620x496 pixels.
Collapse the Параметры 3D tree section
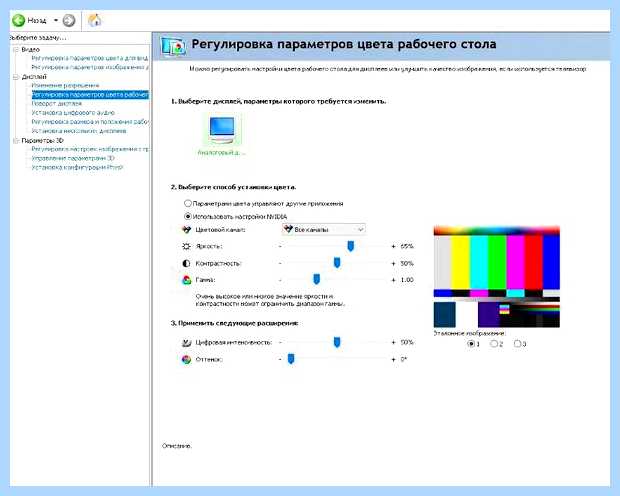click(x=16, y=140)
